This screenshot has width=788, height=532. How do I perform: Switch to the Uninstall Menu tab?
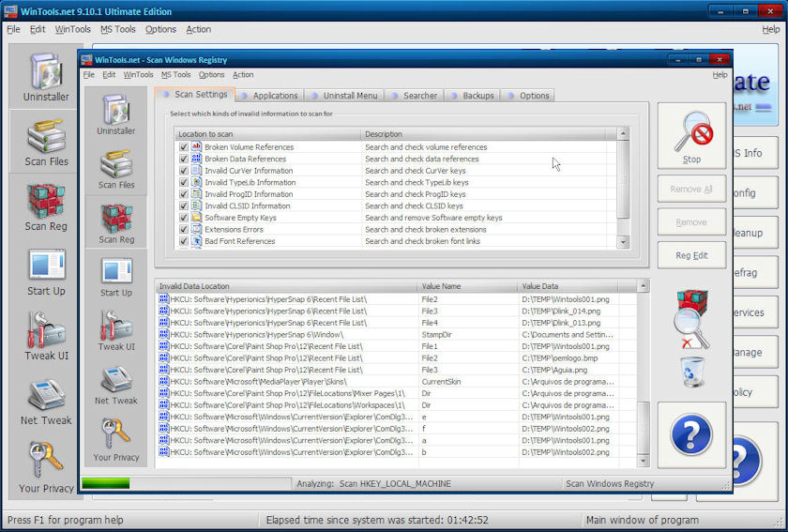pos(344,96)
